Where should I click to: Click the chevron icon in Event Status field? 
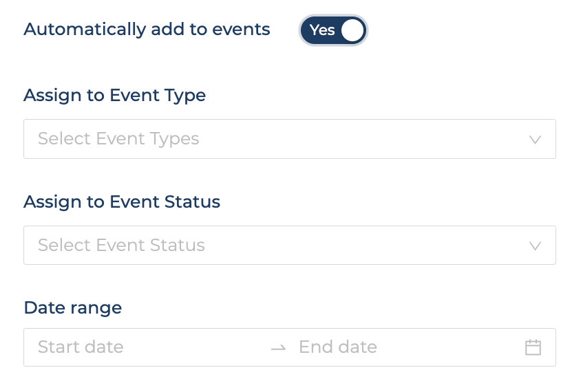pos(535,246)
